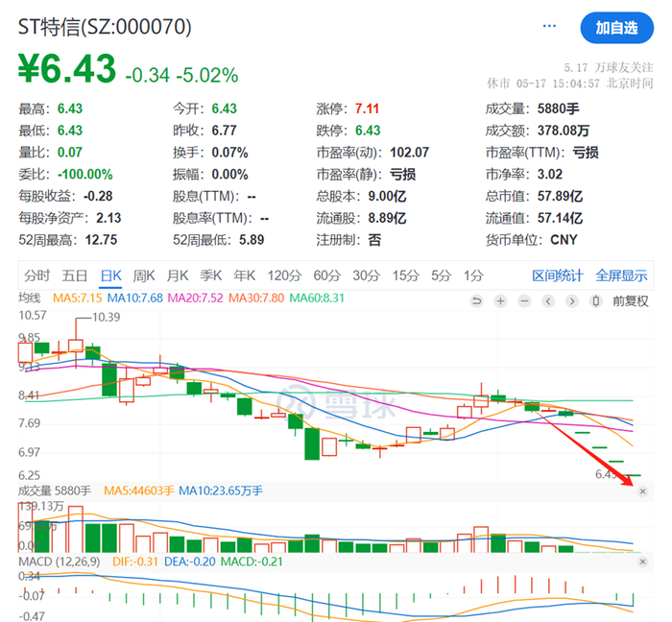The width and height of the screenshot is (672, 622).
Task: Pan chart right with the right chevron
Action: pyautogui.click(x=572, y=301)
